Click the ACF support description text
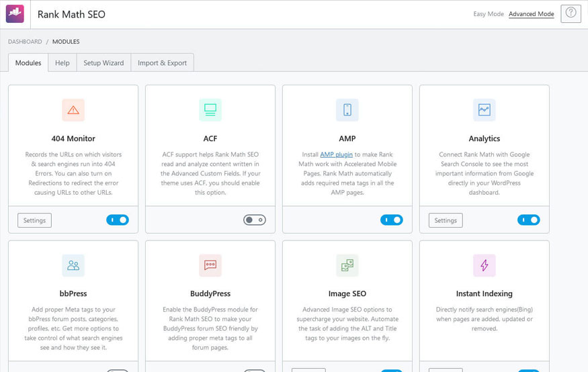 tap(210, 173)
